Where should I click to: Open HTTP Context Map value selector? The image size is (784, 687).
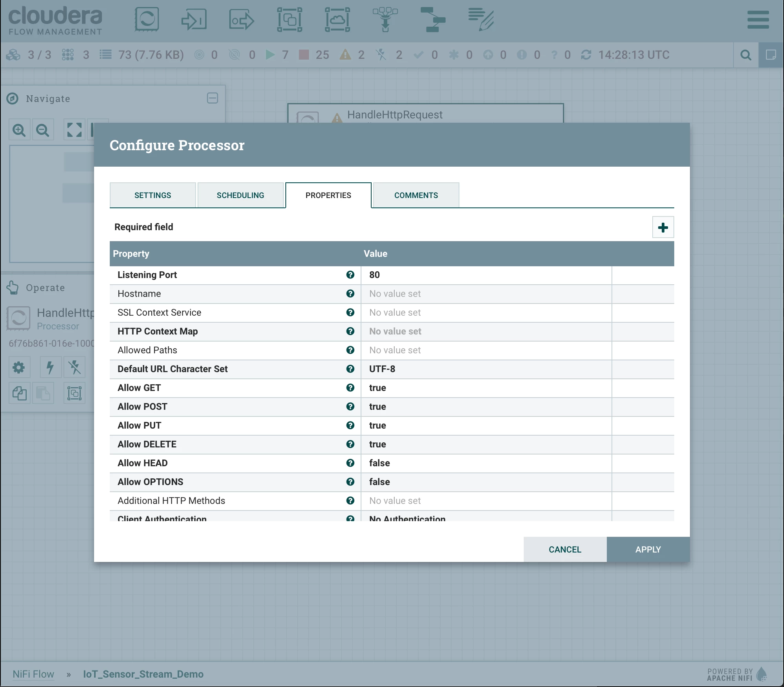pos(486,331)
